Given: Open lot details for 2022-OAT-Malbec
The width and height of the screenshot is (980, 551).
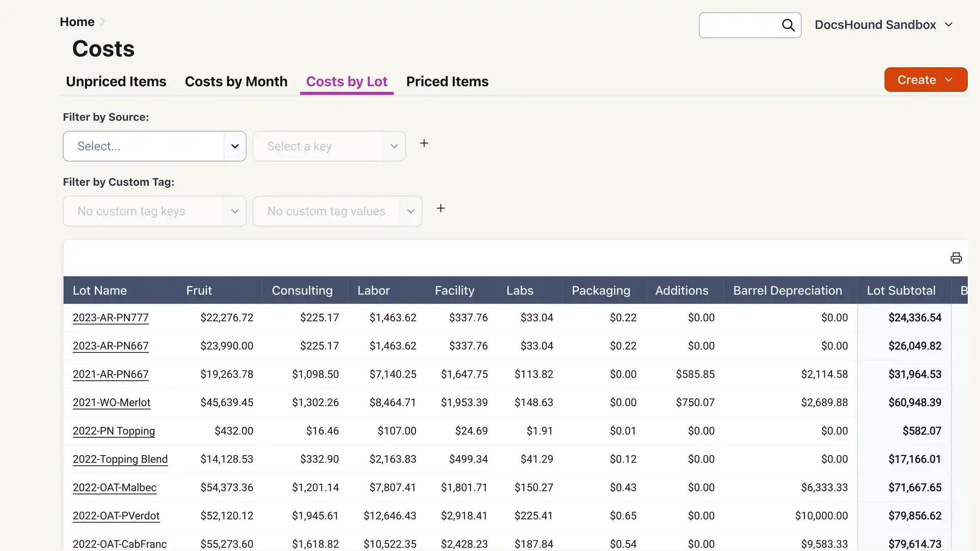Looking at the screenshot, I should (114, 487).
